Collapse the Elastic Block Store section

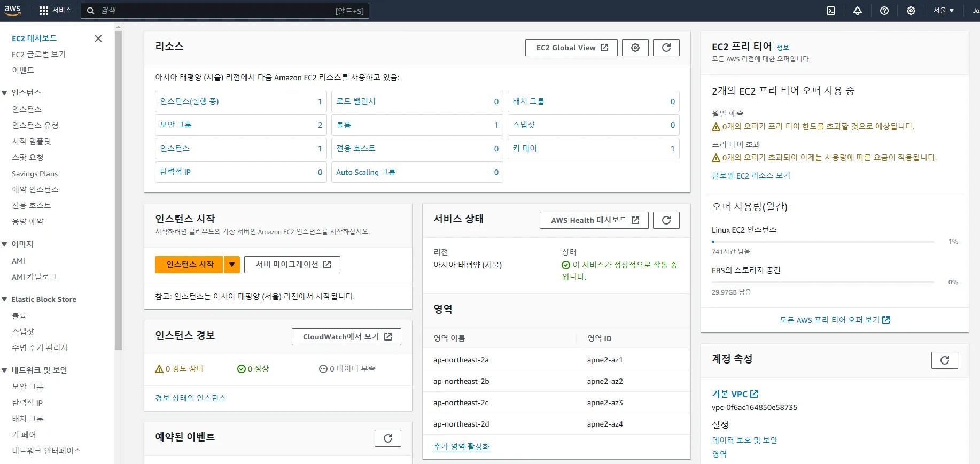[4, 300]
